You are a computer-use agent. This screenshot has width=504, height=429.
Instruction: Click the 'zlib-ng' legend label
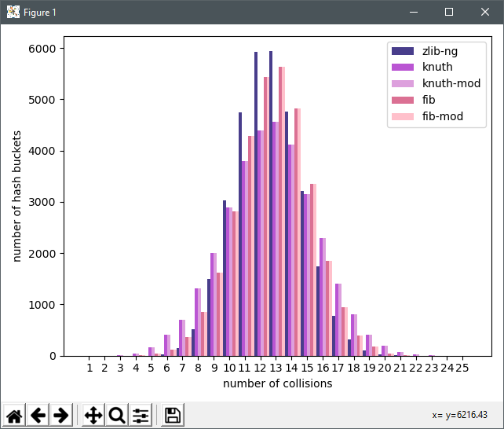[x=440, y=51]
